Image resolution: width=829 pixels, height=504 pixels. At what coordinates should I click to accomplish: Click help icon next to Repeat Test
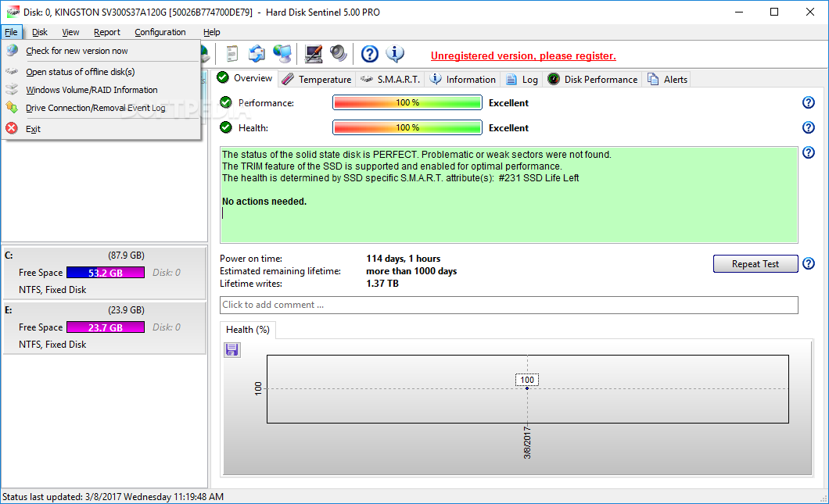tap(809, 263)
